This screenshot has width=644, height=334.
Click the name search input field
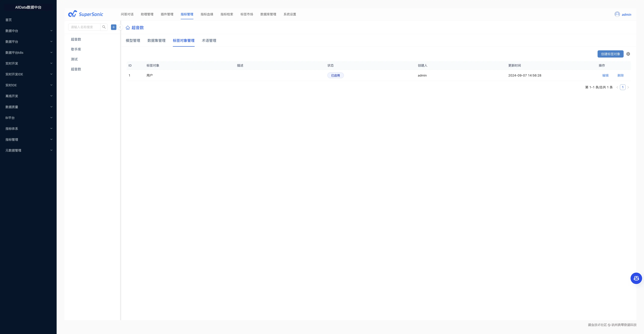point(84,27)
